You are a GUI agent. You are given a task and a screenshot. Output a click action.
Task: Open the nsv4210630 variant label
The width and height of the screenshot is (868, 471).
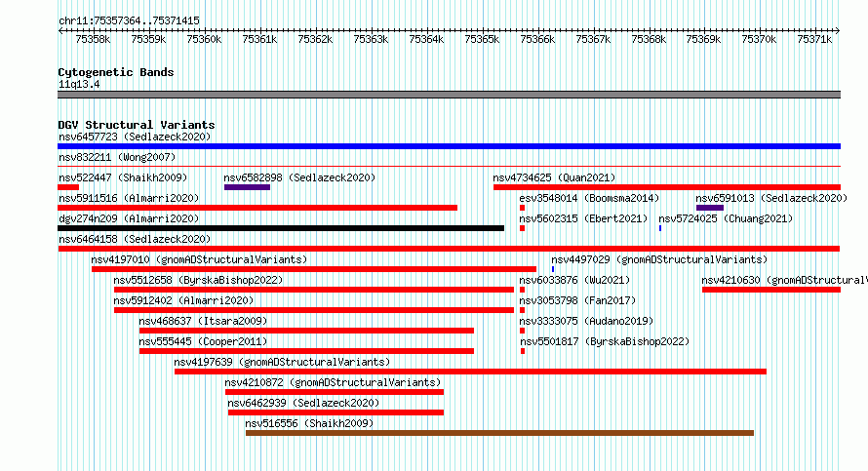click(x=784, y=280)
